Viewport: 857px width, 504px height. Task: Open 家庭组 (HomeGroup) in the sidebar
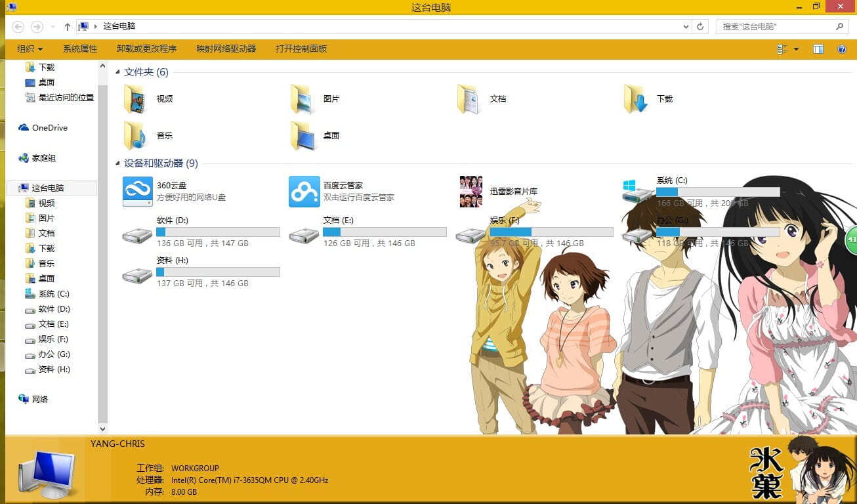43,157
